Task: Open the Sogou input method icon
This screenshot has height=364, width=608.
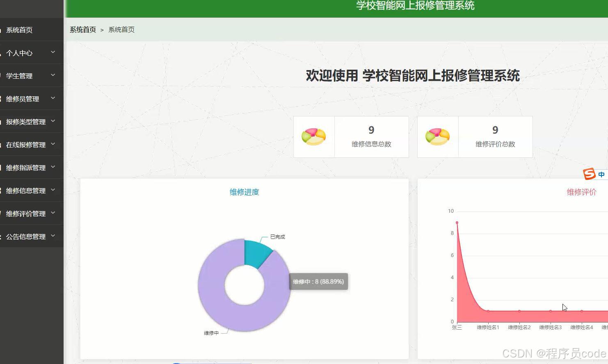Action: click(590, 174)
